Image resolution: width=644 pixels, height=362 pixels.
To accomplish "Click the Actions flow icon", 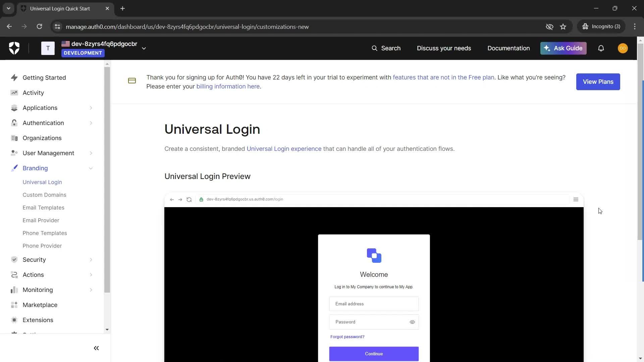I will [x=14, y=275].
